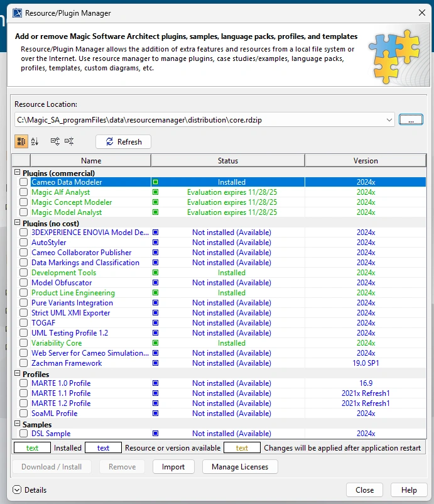Click the Help button

(x=409, y=490)
